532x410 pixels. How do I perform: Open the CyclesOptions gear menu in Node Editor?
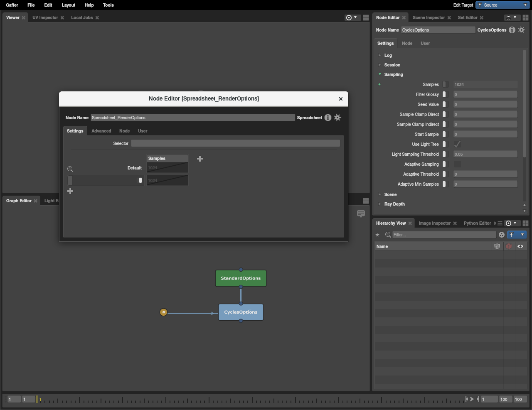coord(522,29)
